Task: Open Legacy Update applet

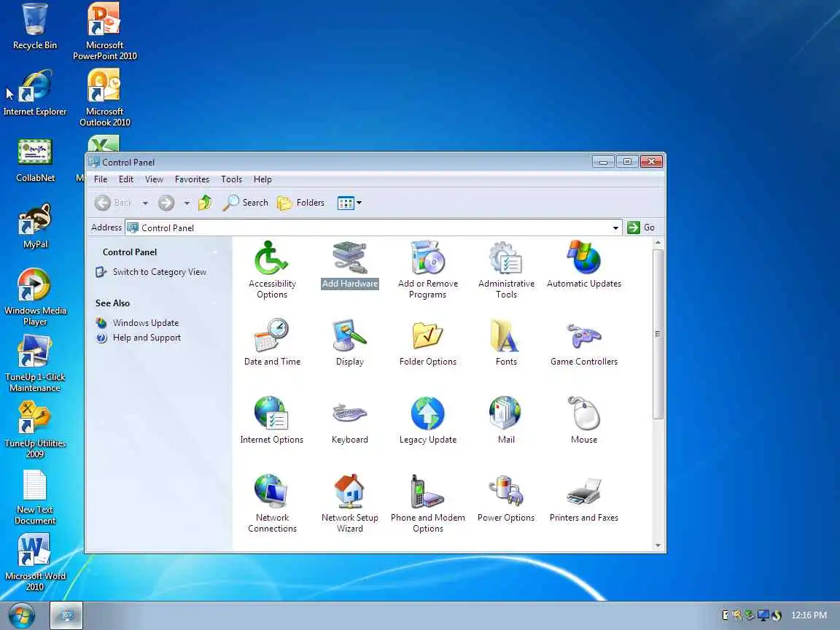Action: pyautogui.click(x=427, y=421)
